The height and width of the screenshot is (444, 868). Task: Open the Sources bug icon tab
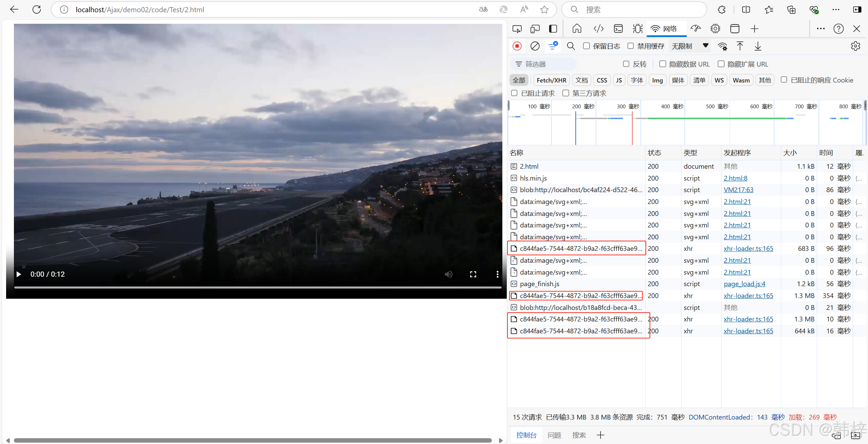click(x=638, y=29)
